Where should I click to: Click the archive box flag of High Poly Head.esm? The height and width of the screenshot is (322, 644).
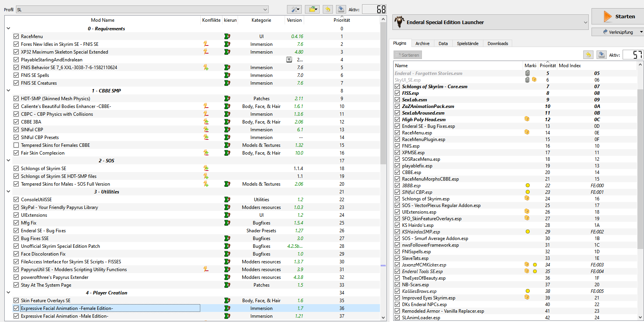point(527,119)
